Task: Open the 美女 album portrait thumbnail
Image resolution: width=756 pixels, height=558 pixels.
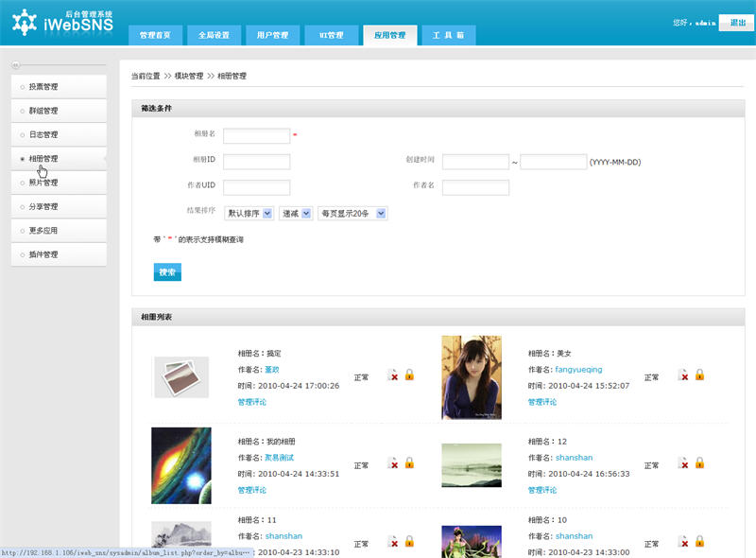Action: tap(472, 377)
